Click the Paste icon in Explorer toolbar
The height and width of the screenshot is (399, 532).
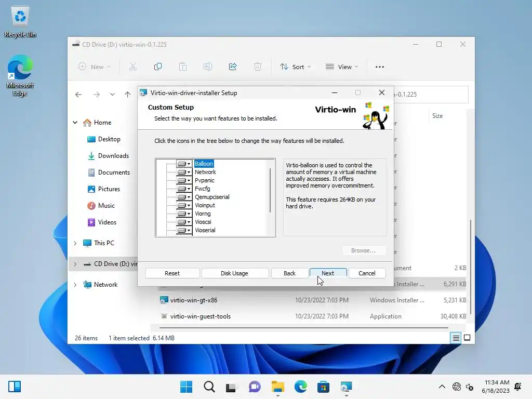tap(183, 67)
